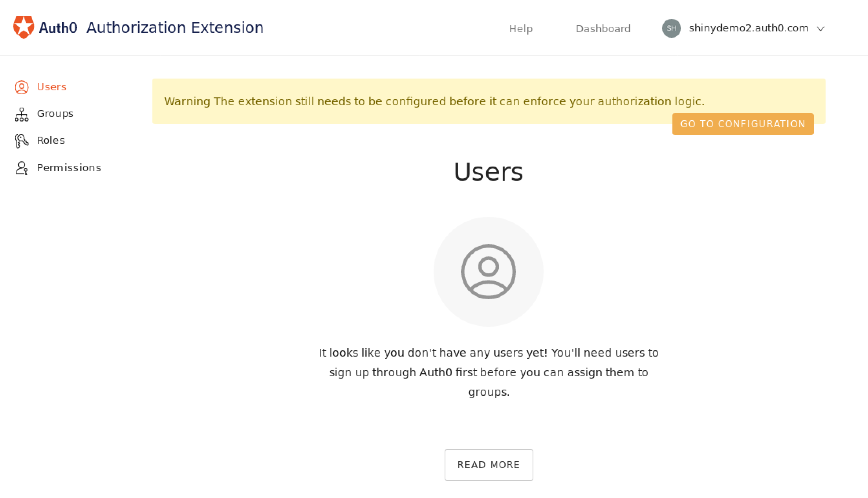Click the large user placeholder icon
This screenshot has height=498, width=868.
[x=488, y=272]
